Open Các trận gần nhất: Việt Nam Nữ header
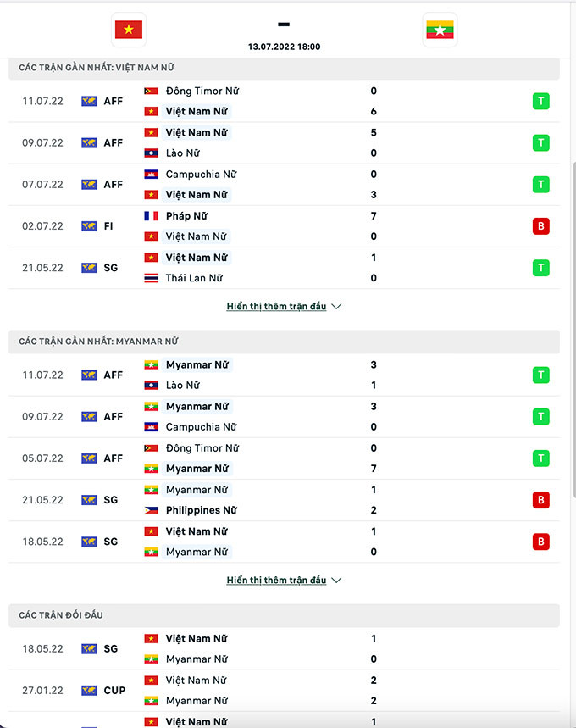Viewport: 576px width, 728px height. pos(97,68)
